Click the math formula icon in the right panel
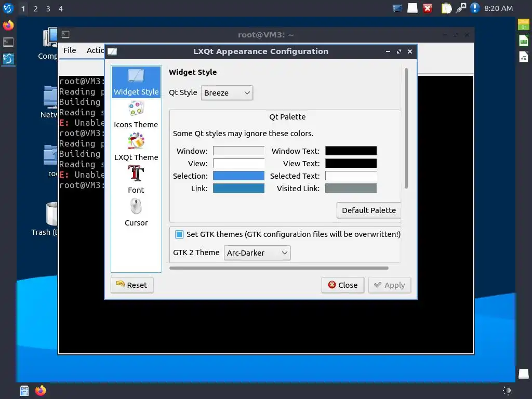Screen dimensions: 532x399 pos(524,57)
